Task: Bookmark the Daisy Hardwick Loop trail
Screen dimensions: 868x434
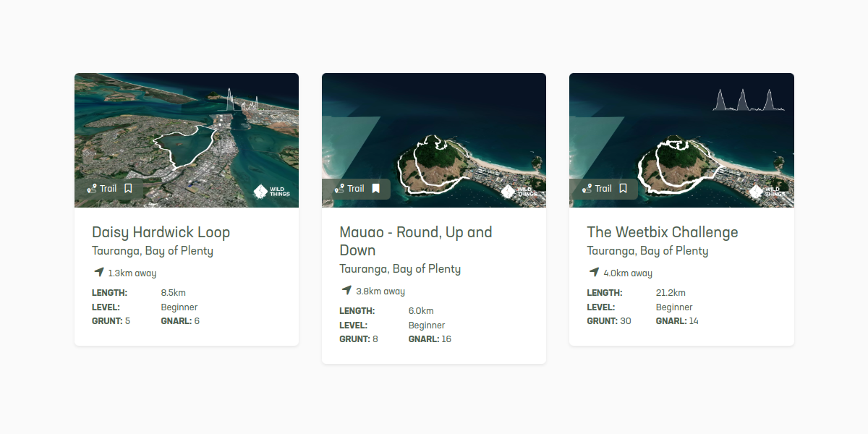Action: point(128,188)
